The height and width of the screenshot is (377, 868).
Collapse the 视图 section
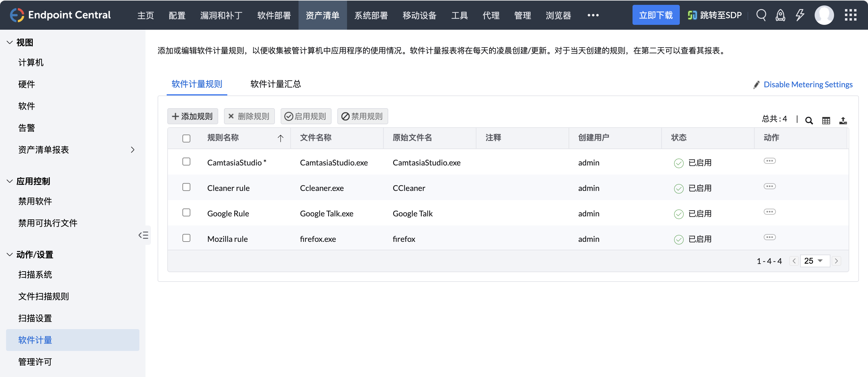point(9,42)
